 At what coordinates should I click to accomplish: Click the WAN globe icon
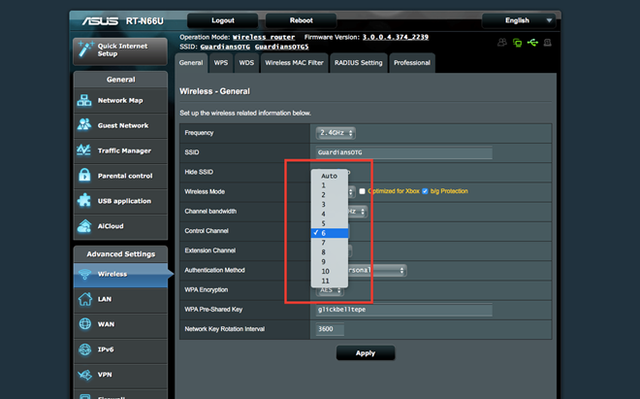point(85,324)
